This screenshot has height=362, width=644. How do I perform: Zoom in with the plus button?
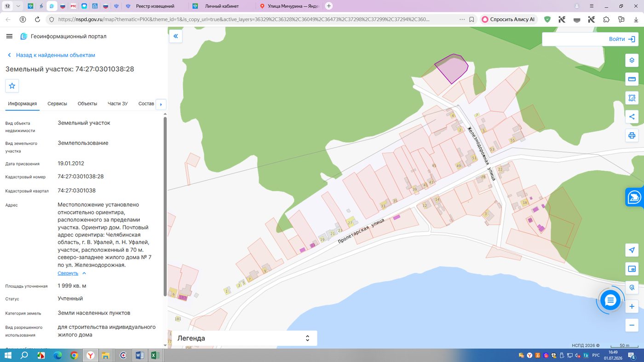pyautogui.click(x=632, y=306)
